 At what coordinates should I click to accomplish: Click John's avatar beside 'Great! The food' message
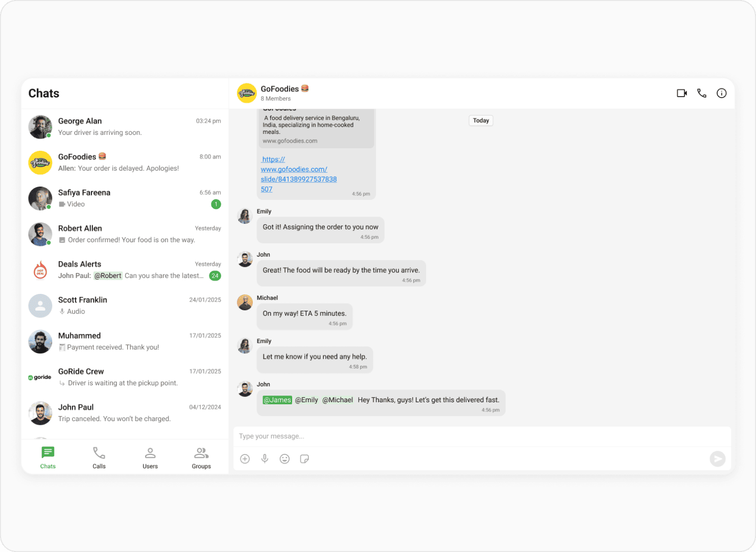click(x=245, y=259)
